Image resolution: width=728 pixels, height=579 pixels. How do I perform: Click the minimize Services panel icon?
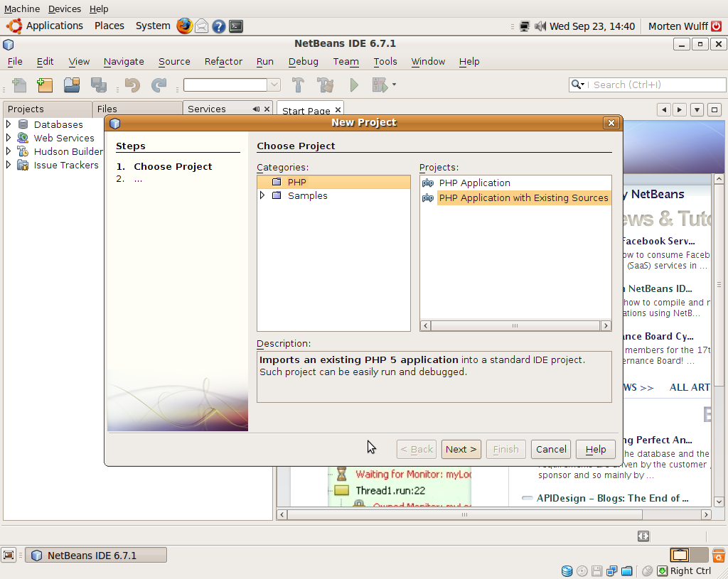256,109
